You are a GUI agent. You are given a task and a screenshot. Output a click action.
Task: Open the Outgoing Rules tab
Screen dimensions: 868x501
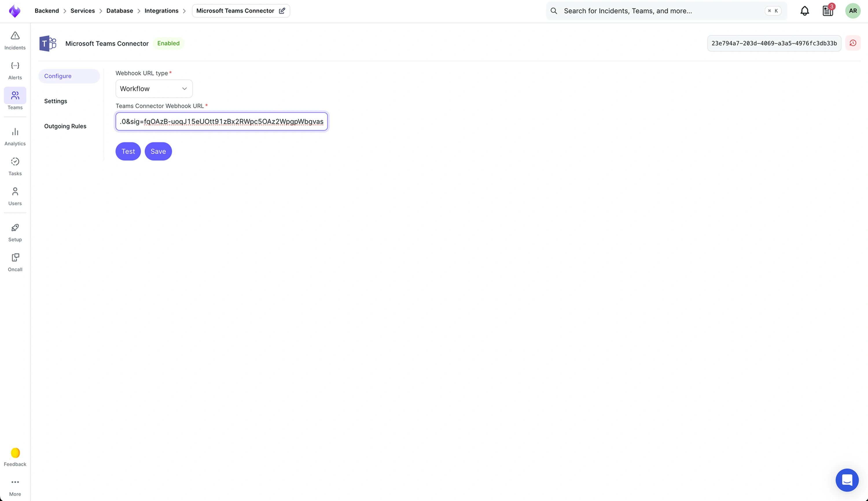(x=65, y=126)
